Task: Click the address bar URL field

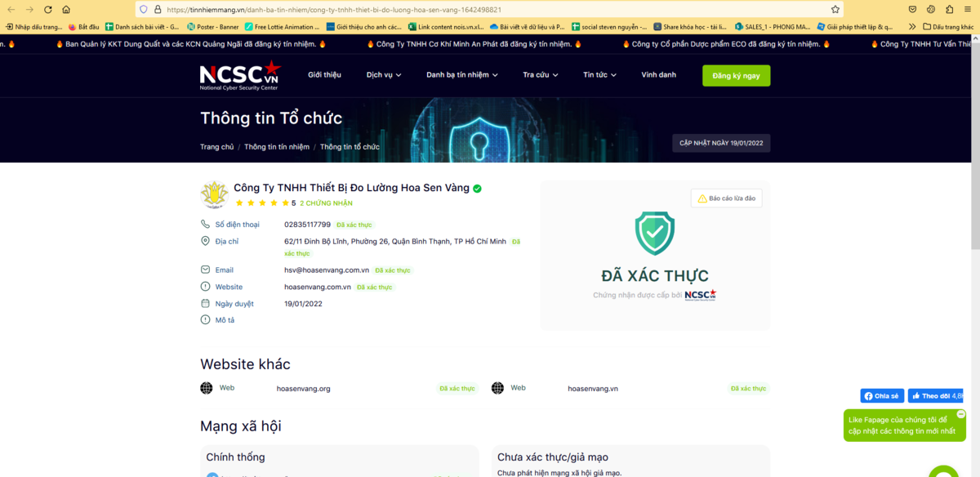Action: point(490,10)
